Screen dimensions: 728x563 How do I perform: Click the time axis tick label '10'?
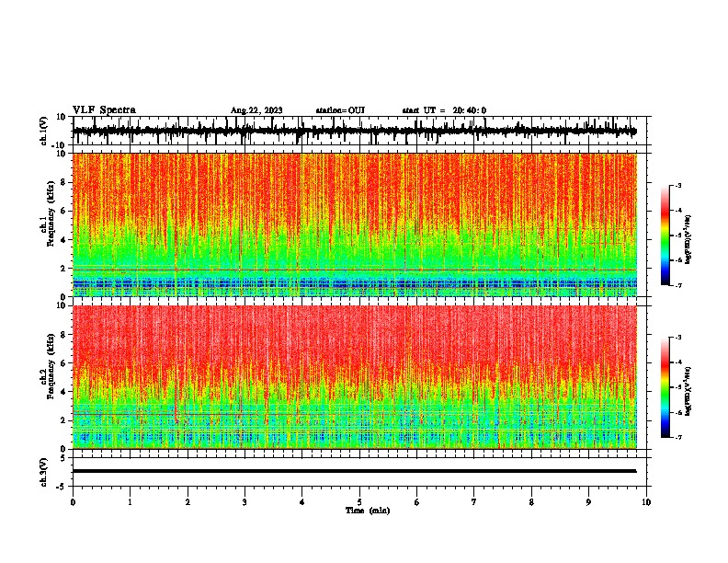click(x=646, y=502)
